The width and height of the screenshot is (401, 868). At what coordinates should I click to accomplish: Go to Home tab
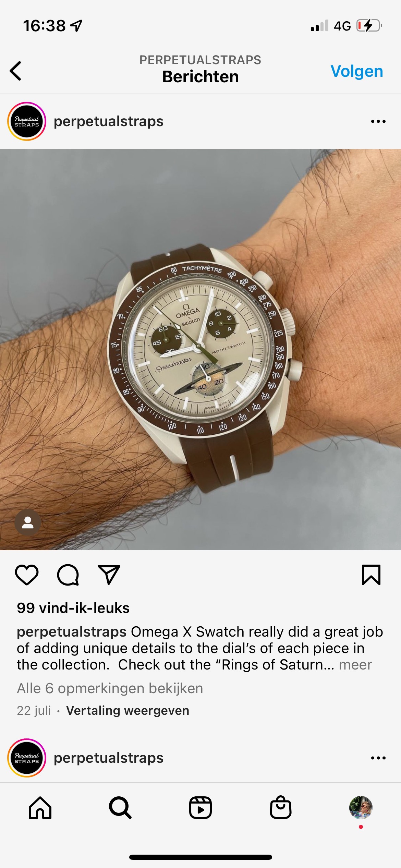click(x=40, y=807)
